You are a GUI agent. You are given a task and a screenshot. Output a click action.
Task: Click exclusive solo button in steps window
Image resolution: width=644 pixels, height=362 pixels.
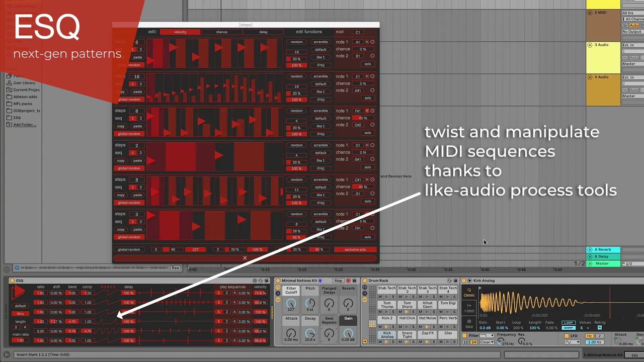pos(355,249)
